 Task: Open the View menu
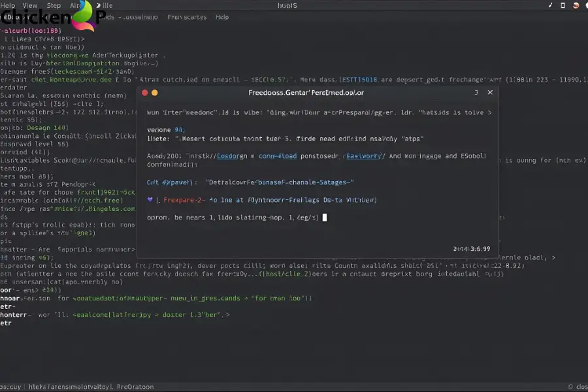(x=30, y=5)
